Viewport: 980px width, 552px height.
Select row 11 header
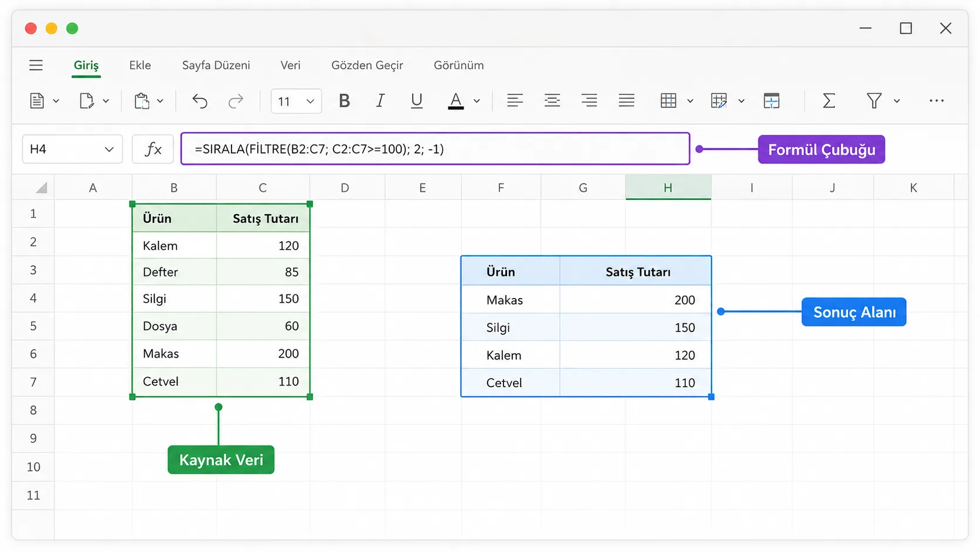pos(33,495)
